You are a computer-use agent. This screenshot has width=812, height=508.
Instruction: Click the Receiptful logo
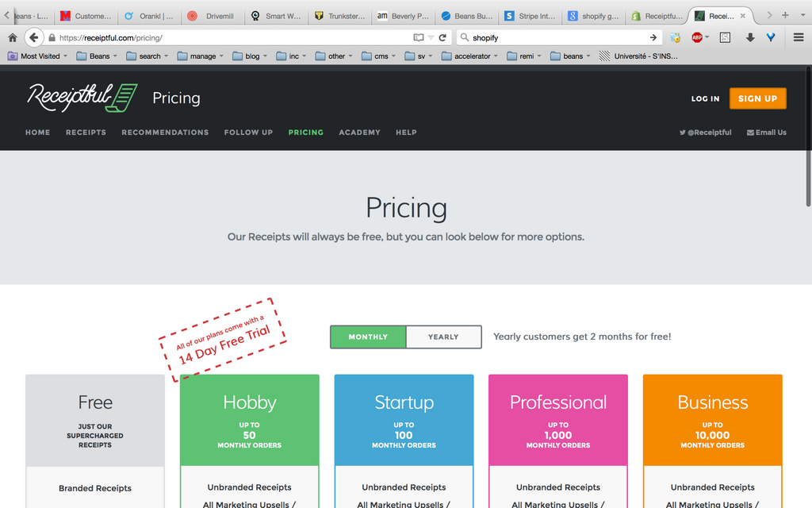point(82,98)
